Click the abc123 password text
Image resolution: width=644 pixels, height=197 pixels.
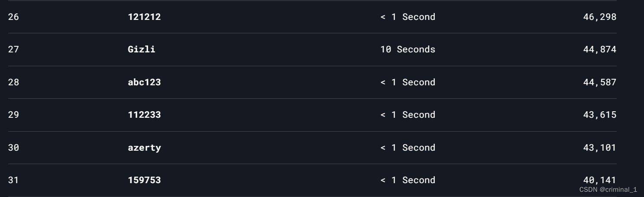[x=144, y=82]
